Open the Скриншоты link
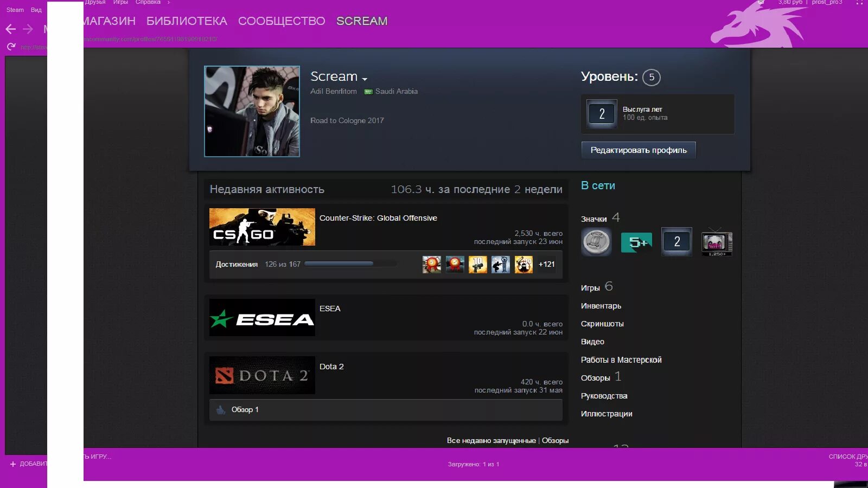Image resolution: width=868 pixels, height=488 pixels. point(602,324)
